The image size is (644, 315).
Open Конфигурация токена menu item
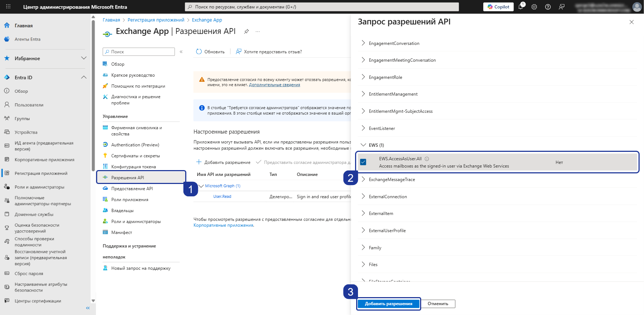(133, 167)
